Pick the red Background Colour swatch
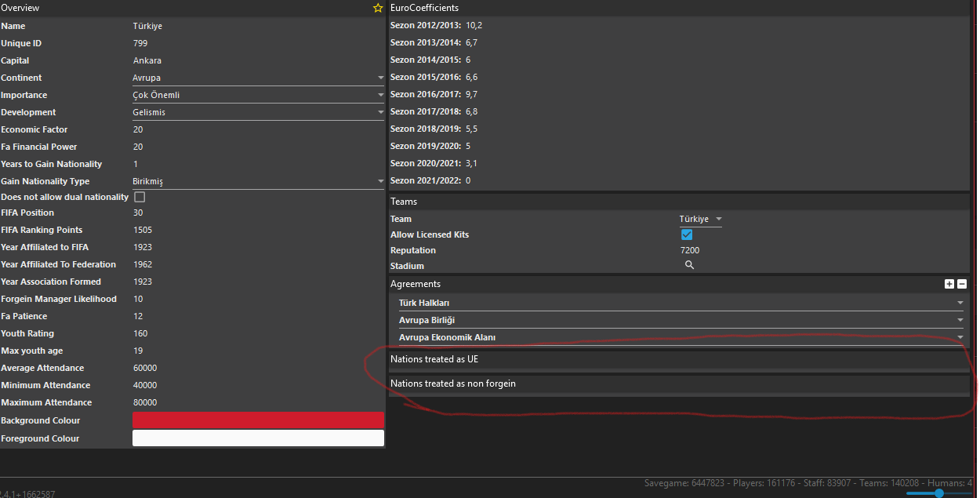Viewport: 980px width, 498px height. click(258, 420)
